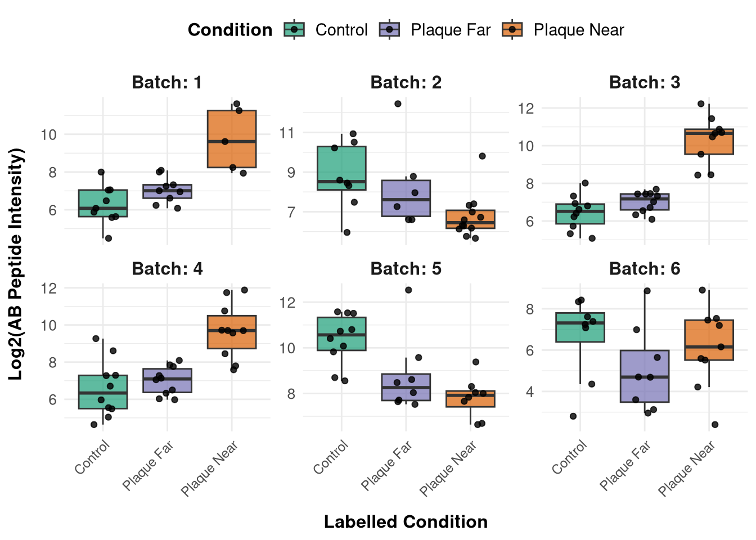Click the purple Plaque Far legend swatch

(x=390, y=30)
